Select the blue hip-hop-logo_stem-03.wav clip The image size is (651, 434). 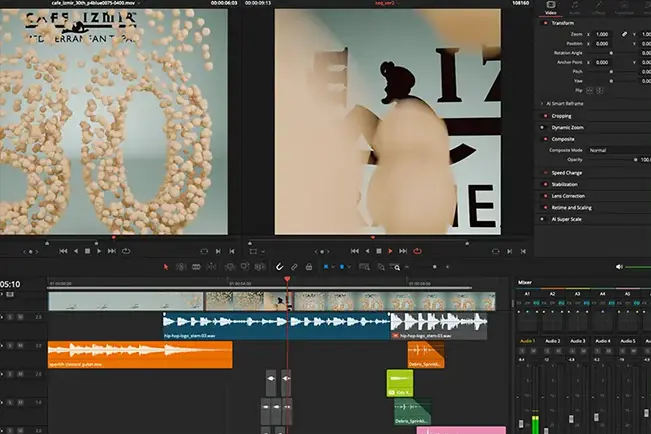276,326
